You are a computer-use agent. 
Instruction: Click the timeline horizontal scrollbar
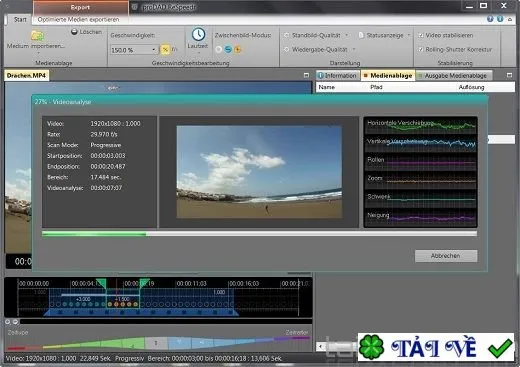pos(166,322)
